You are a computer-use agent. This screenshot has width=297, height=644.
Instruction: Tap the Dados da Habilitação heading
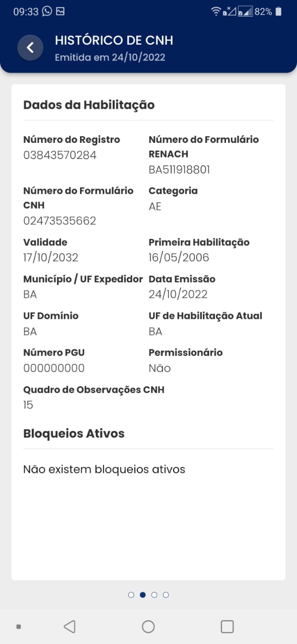coord(89,105)
